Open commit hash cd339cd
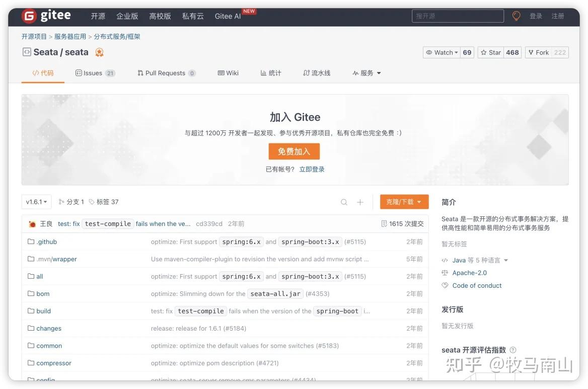Screen dimensions: 588x389 pos(209,224)
